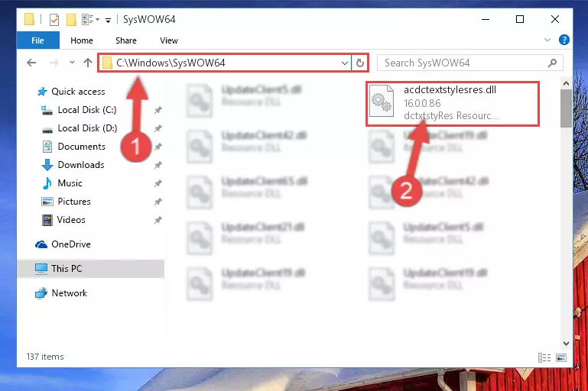Screen dimensions: 588x391
Task: Click the vertical scrollbar thumb
Action: coord(566,108)
